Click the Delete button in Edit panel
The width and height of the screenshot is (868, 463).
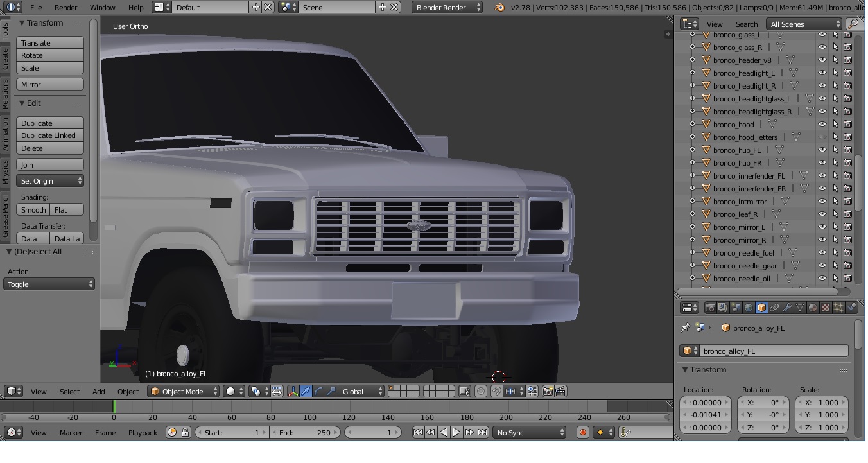(x=50, y=148)
